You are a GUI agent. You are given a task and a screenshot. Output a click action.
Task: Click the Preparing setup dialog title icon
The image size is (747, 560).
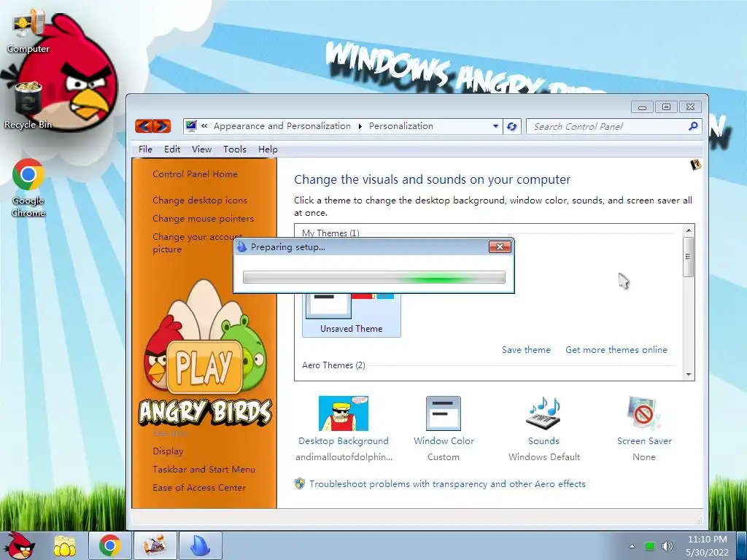click(242, 246)
